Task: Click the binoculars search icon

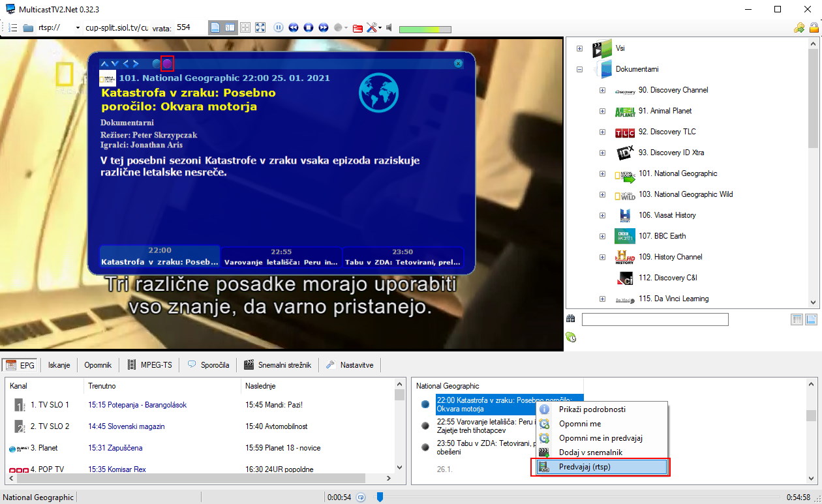Action: pos(571,319)
